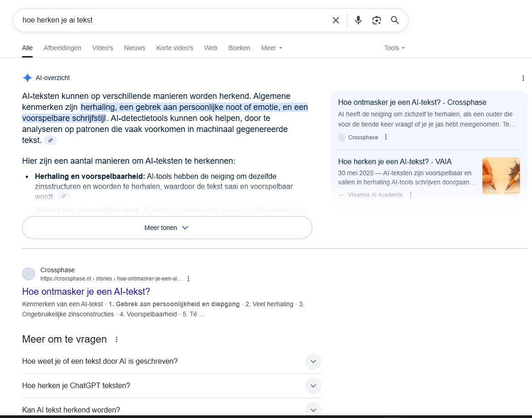
Task: Click the AI-overzicht sparkle icon
Action: pos(27,78)
